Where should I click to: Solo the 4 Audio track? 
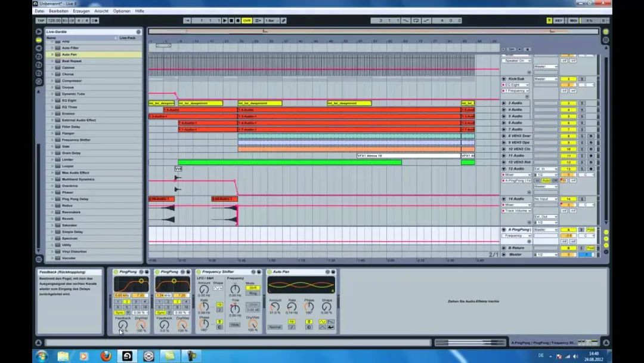582,110
